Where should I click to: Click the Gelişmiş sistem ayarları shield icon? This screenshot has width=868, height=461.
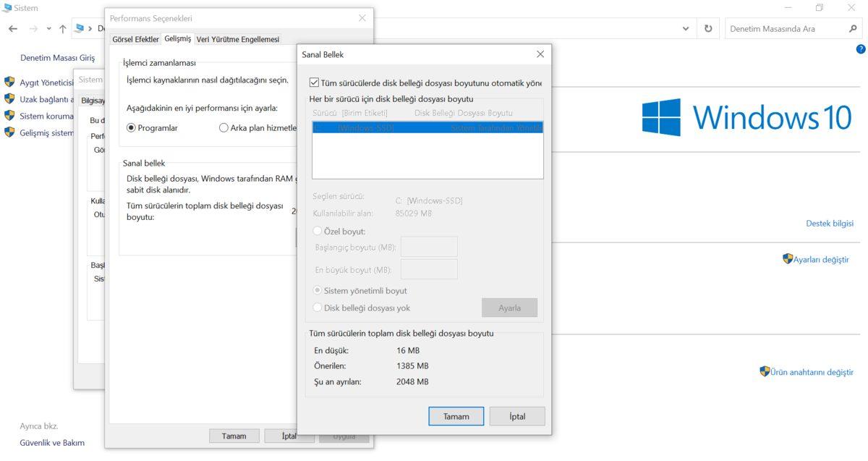coord(9,133)
